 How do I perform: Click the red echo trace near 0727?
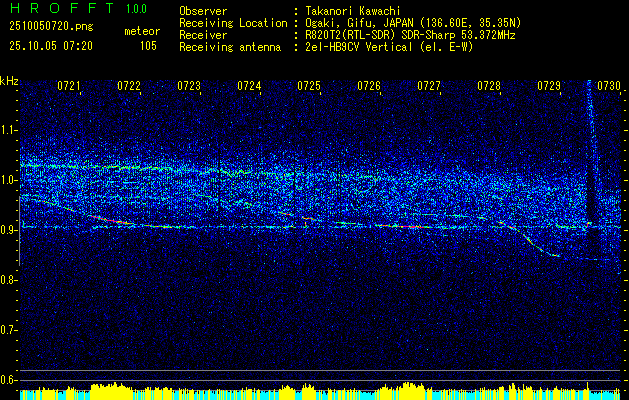click(x=403, y=226)
